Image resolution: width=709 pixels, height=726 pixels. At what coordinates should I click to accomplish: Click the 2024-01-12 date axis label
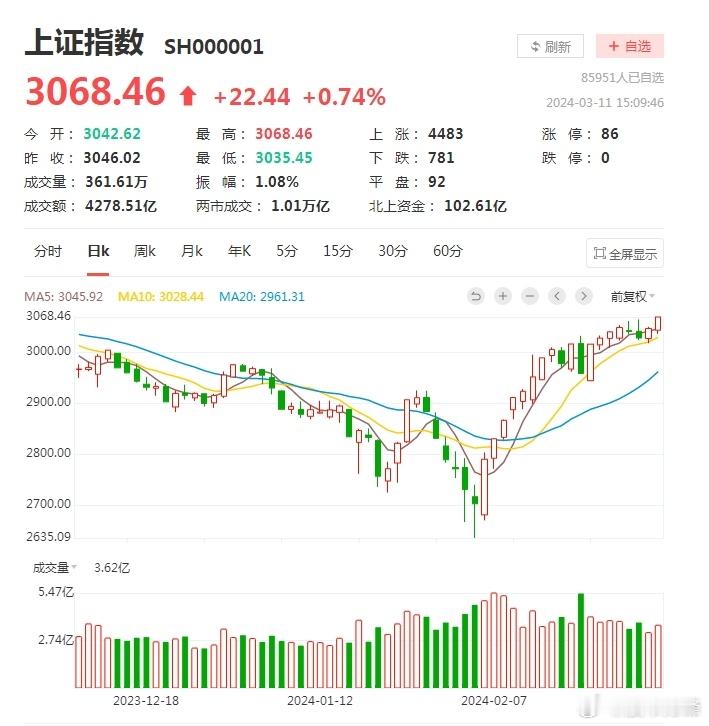[320, 701]
